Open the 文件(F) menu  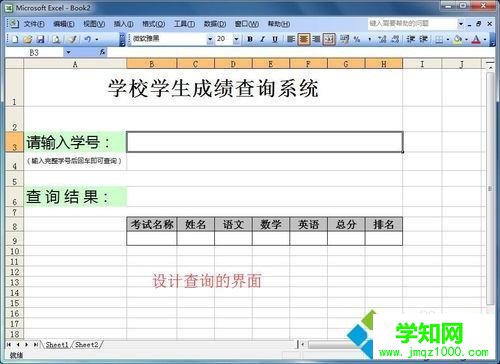pos(34,24)
